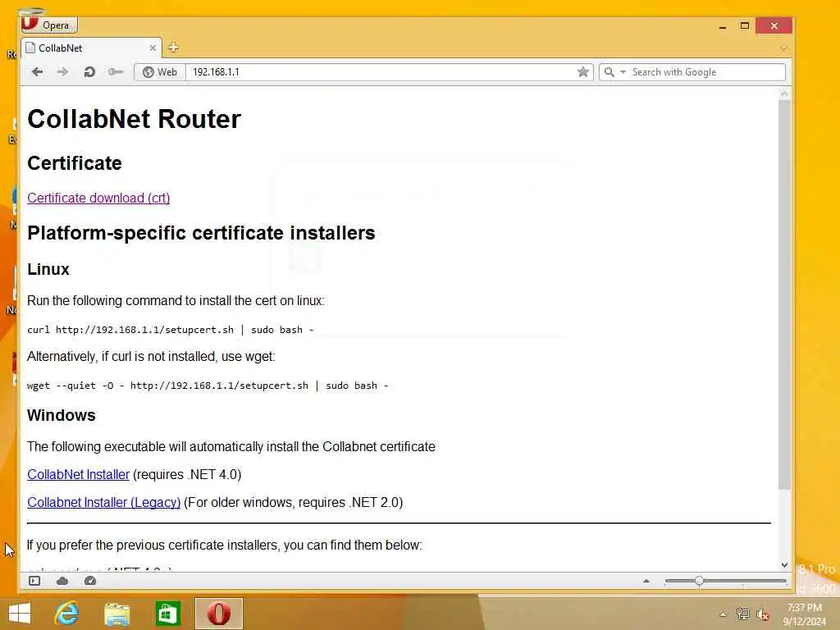Open the network tray icon
Image resolution: width=840 pixels, height=630 pixels.
point(742,614)
